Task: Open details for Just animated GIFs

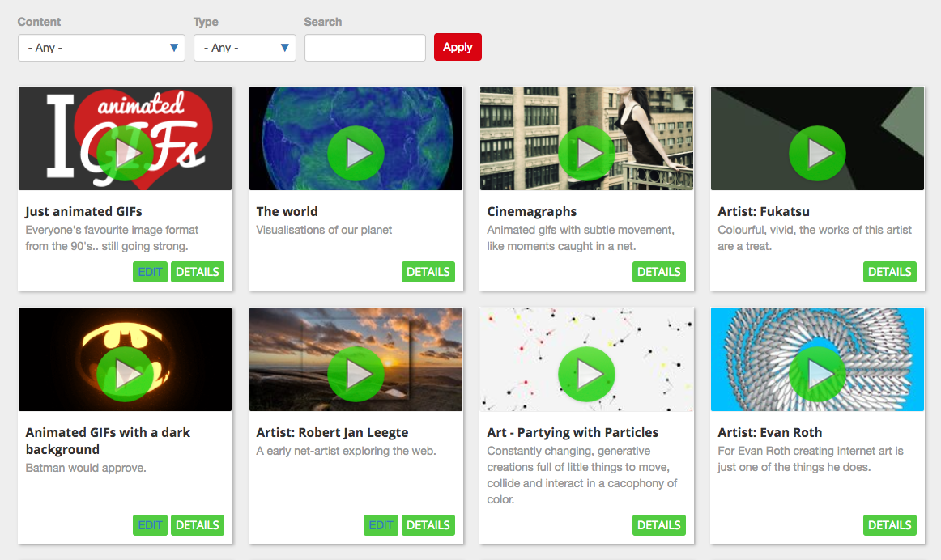Action: 198,272
